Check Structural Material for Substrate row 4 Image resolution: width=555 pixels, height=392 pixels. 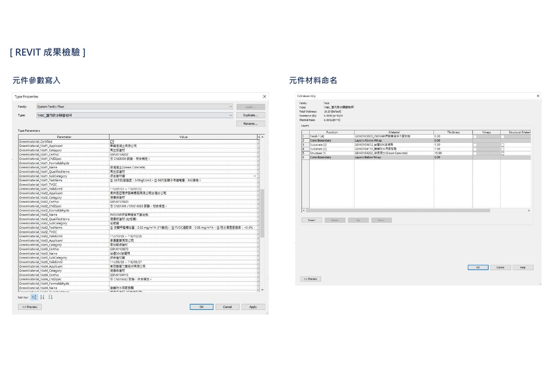502,149
